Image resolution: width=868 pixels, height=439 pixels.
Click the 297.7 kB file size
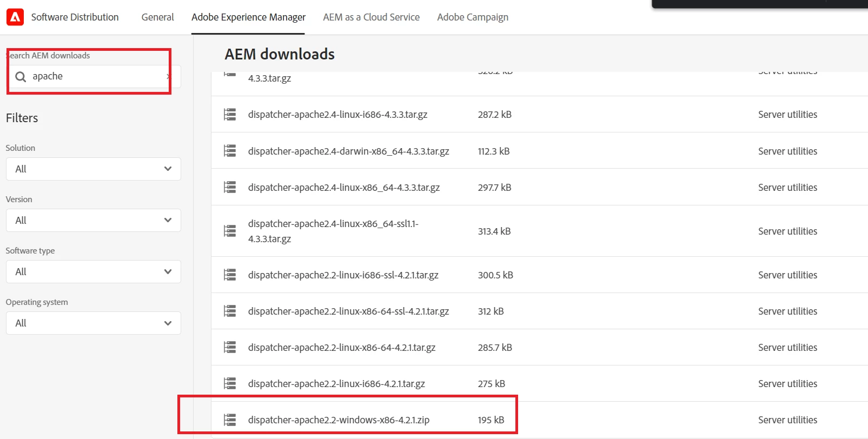tap(494, 187)
